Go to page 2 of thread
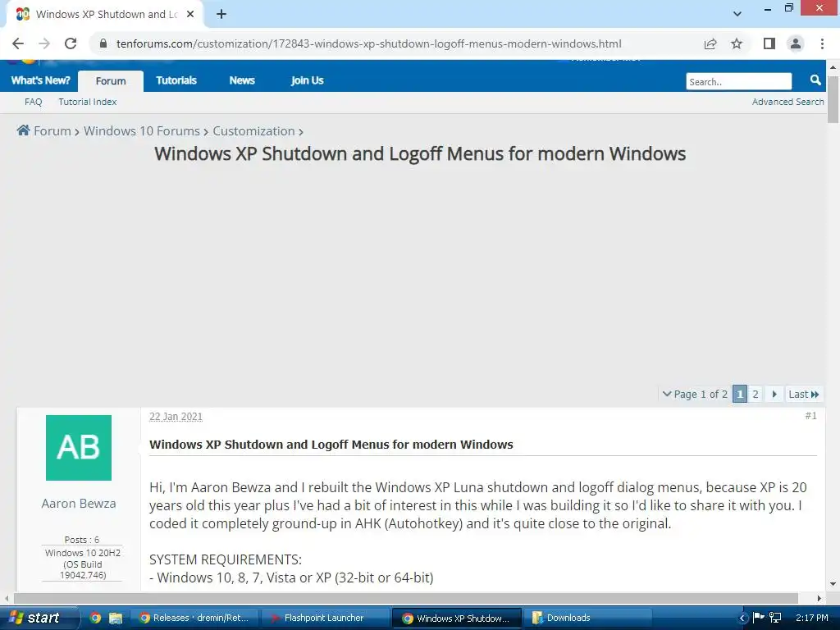 [x=756, y=395]
